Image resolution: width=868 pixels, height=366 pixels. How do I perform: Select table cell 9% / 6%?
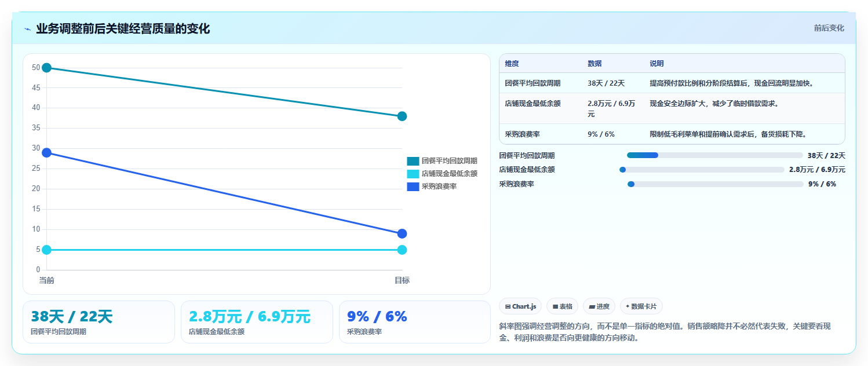tap(601, 134)
